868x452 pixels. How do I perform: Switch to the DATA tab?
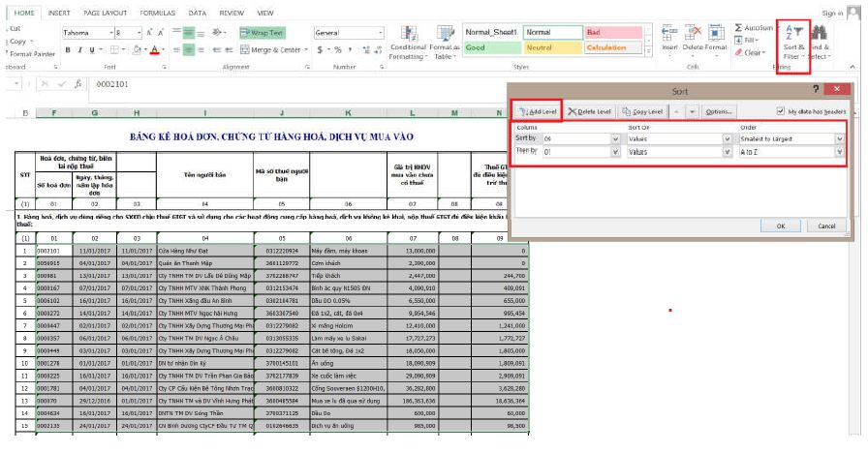coord(197,13)
